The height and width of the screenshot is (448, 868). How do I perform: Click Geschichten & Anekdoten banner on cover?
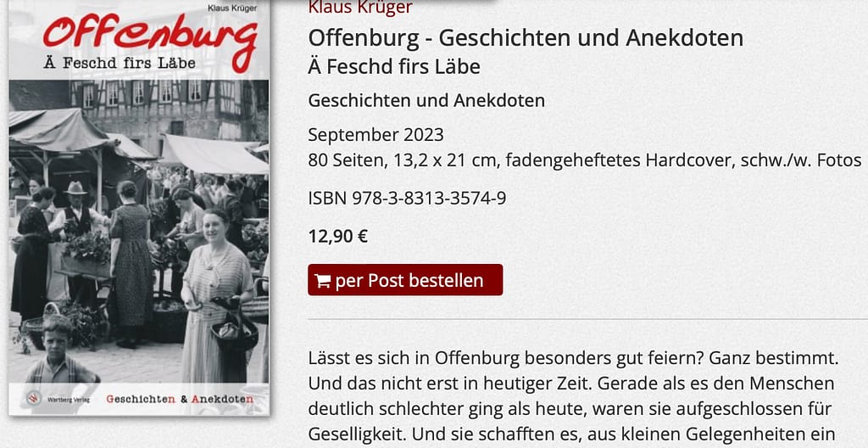click(180, 399)
